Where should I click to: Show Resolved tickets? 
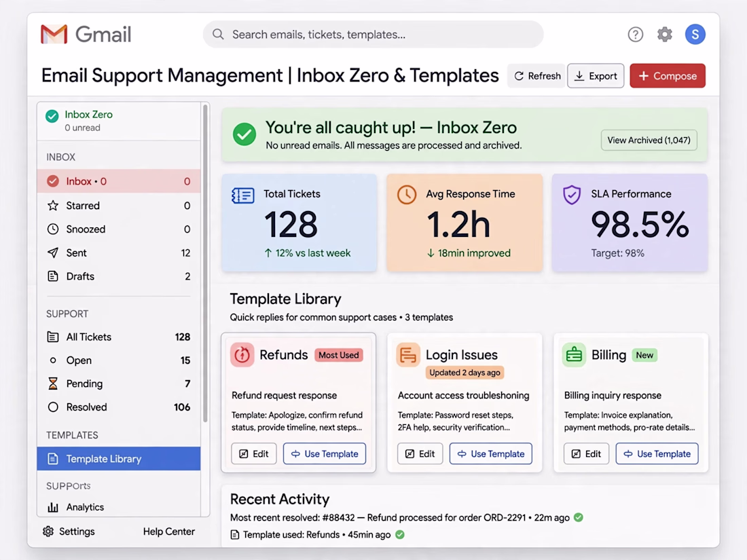click(x=119, y=407)
